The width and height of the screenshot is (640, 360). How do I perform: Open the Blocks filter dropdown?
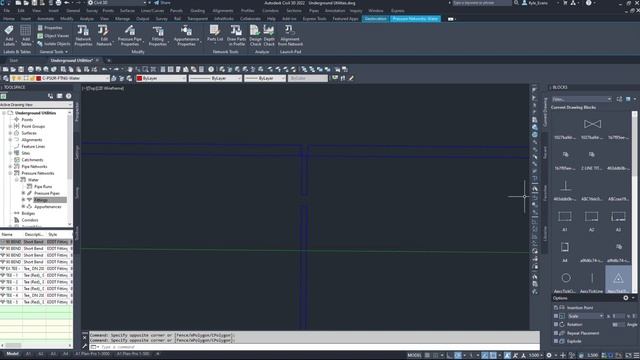click(582, 99)
